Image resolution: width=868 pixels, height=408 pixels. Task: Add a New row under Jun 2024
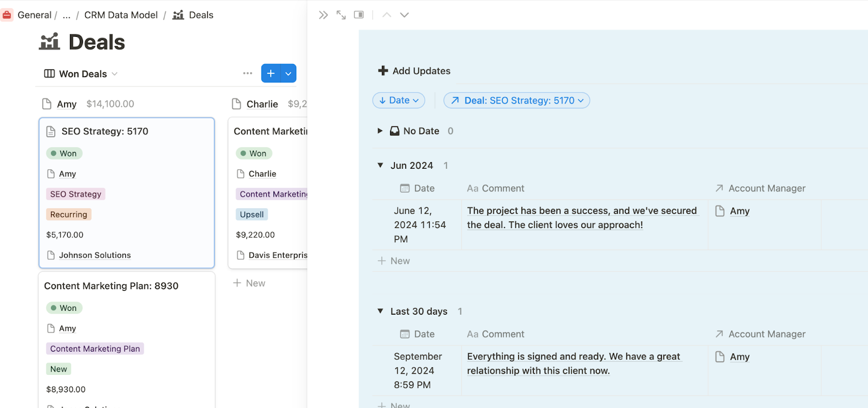click(394, 261)
